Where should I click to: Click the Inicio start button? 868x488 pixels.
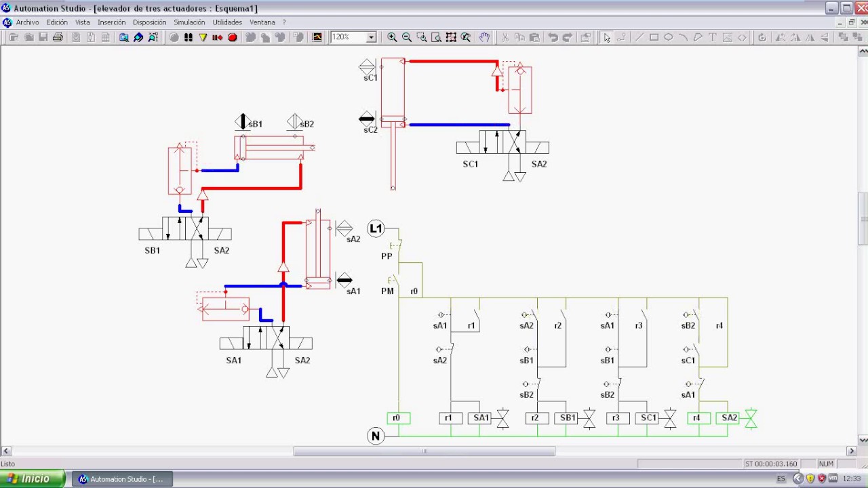[33, 479]
